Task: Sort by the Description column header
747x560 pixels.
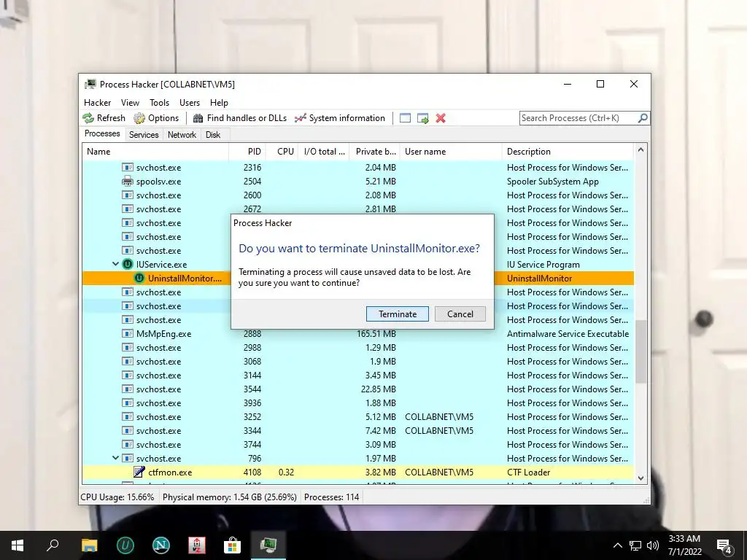Action: click(568, 152)
